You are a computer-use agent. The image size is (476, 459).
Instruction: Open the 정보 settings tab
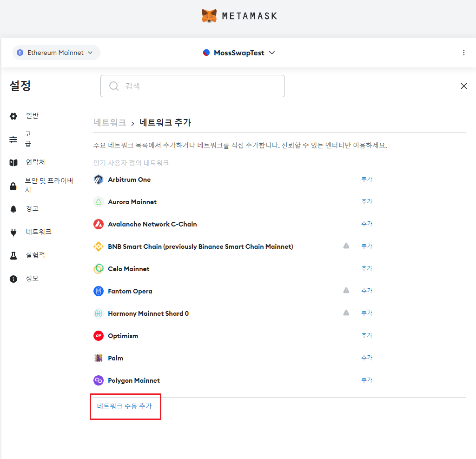[32, 278]
